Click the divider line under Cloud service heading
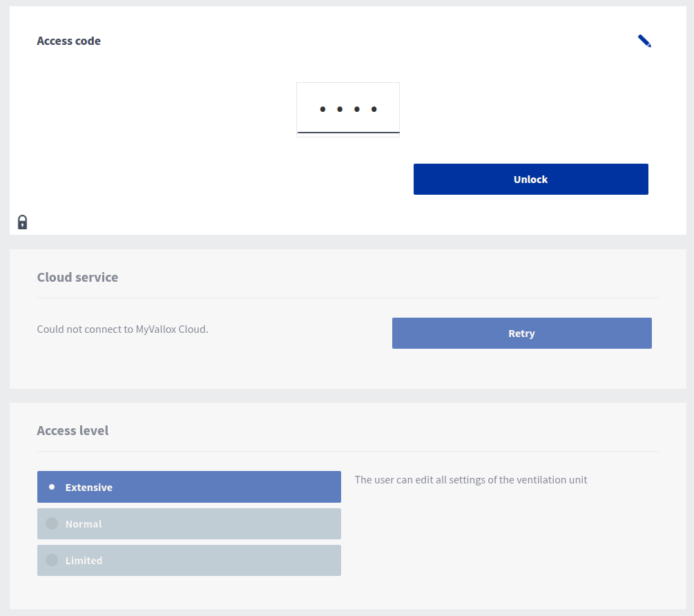 [x=348, y=298]
